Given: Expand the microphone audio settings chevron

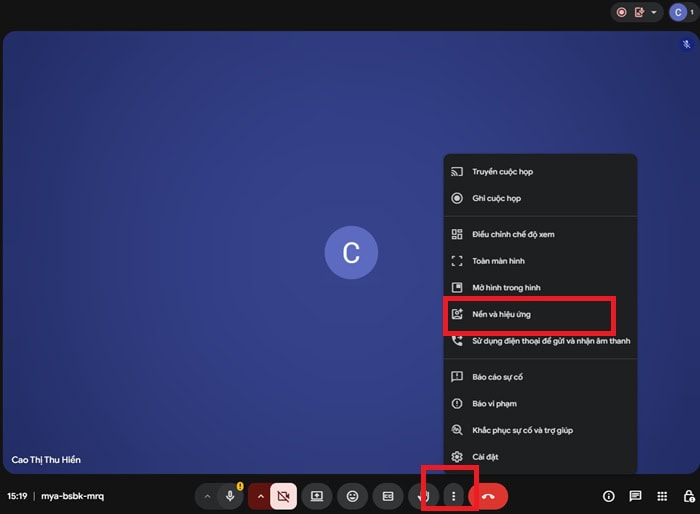Looking at the screenshot, I should pyautogui.click(x=207, y=496).
